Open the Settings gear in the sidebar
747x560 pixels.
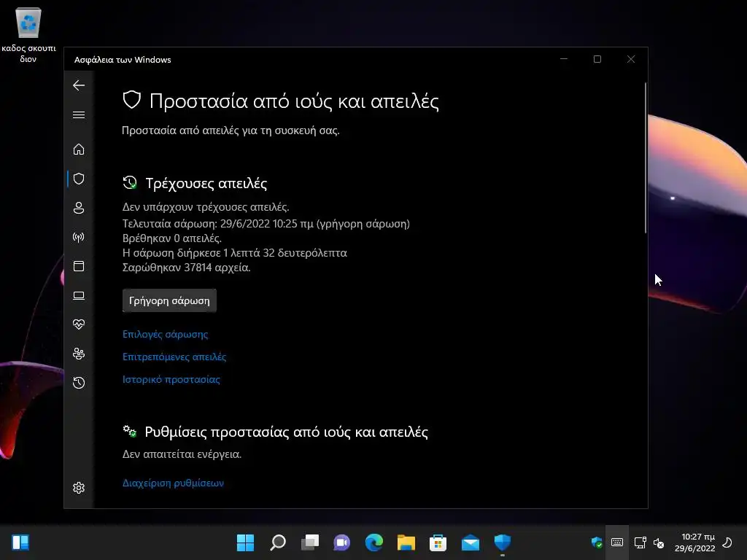(79, 488)
